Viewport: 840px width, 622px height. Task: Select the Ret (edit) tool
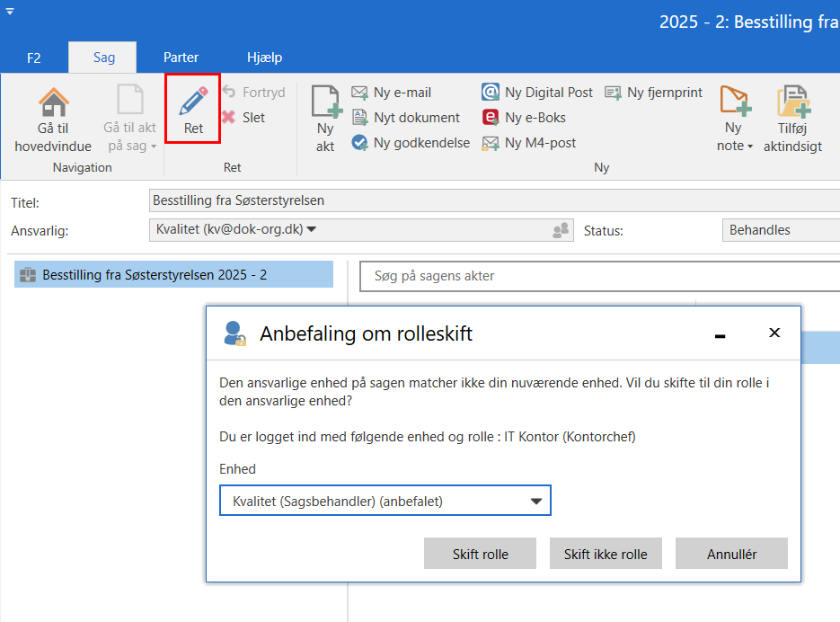click(192, 110)
